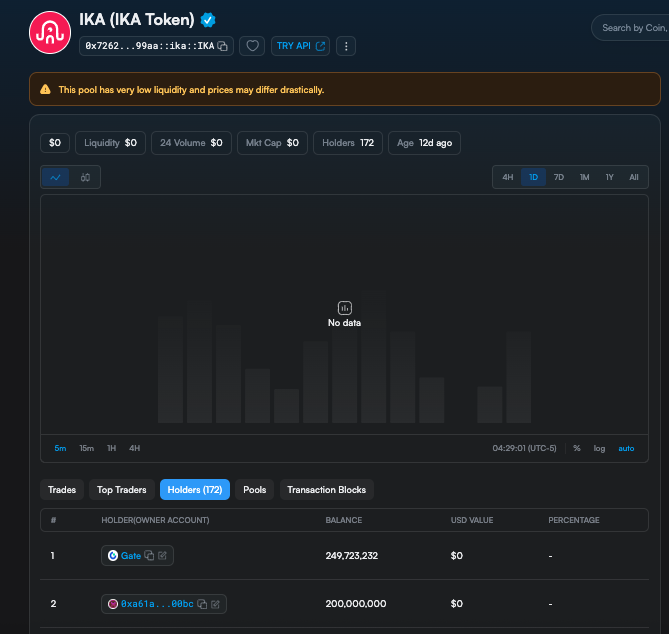Screen dimensions: 669x634
Task: Copy the Gate holder address
Action: point(149,555)
